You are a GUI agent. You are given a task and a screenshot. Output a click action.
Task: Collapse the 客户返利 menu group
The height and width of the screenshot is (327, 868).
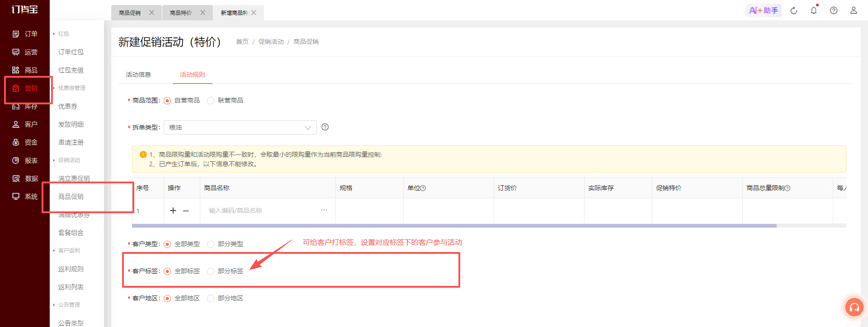click(x=66, y=251)
